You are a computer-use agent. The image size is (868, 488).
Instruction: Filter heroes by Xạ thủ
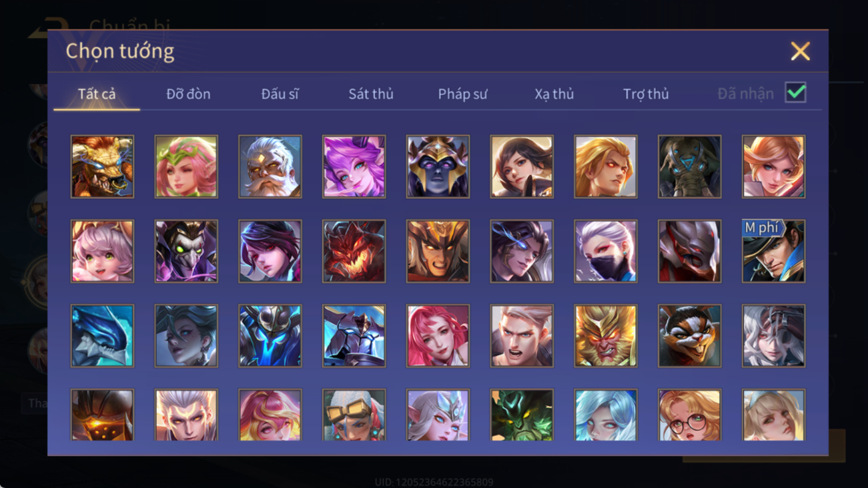pos(554,94)
